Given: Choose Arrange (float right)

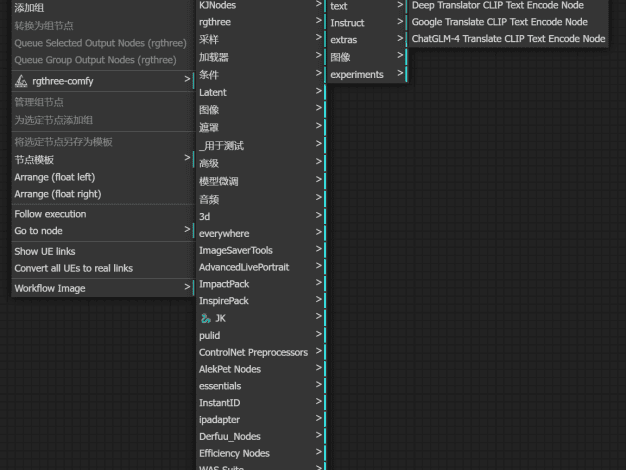Looking at the screenshot, I should pyautogui.click(x=103, y=194).
